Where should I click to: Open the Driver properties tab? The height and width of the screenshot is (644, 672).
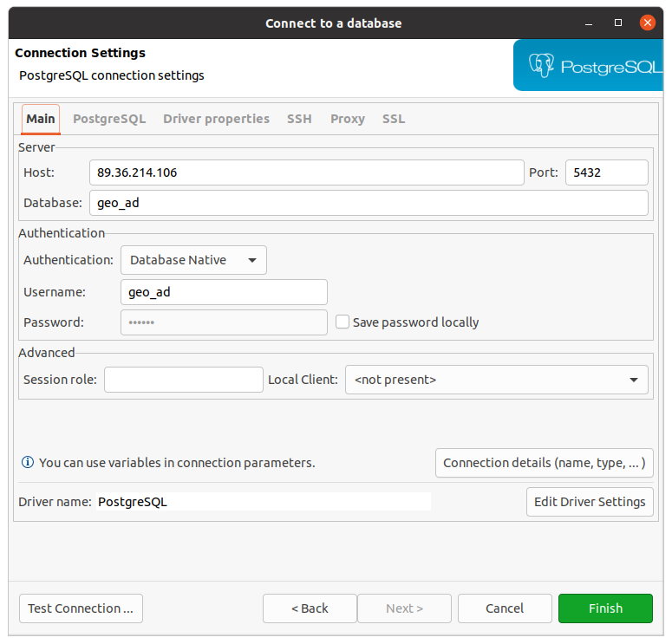coord(216,119)
